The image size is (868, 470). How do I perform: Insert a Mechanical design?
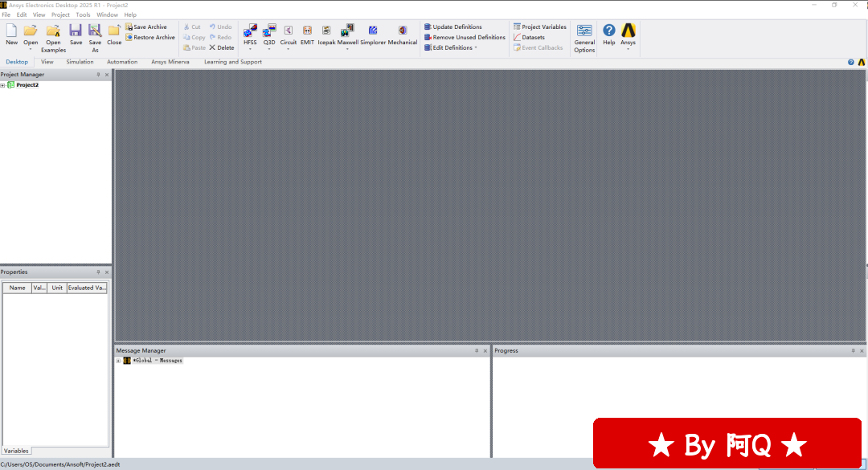[403, 35]
